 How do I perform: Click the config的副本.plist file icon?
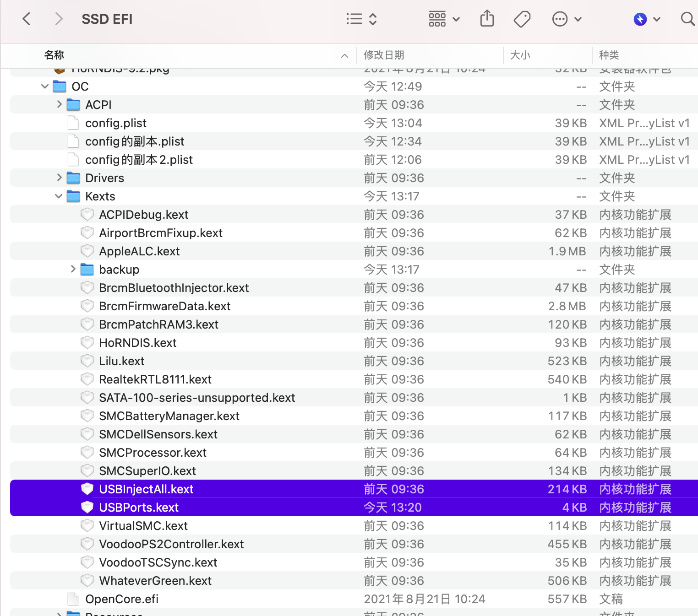coord(73,141)
